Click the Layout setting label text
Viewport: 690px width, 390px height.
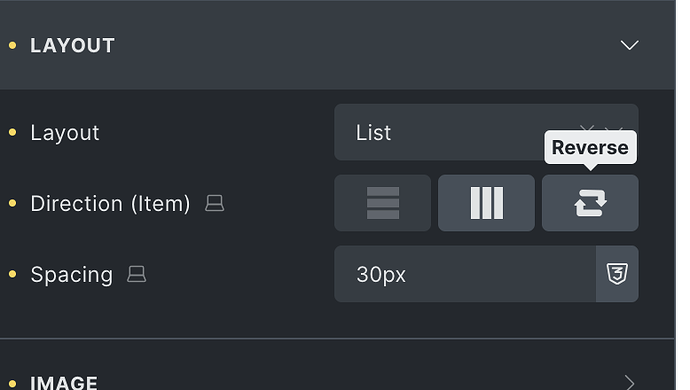point(65,133)
